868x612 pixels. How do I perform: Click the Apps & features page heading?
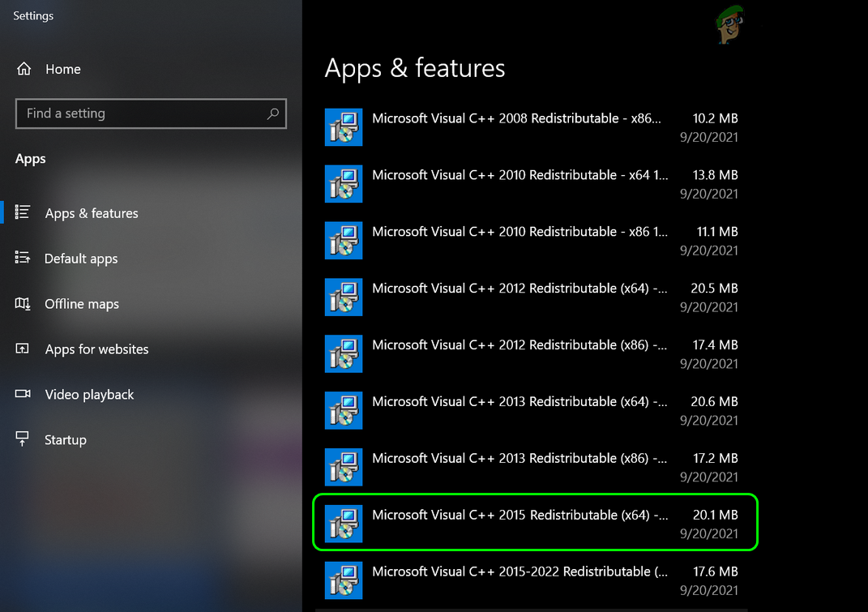pyautogui.click(x=415, y=68)
